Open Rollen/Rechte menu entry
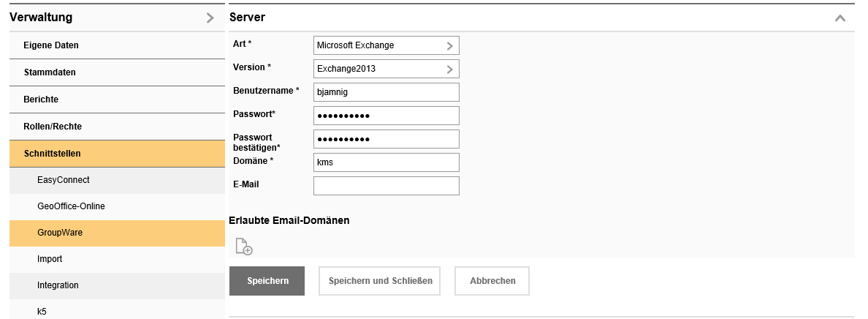868x319 pixels. (53, 127)
